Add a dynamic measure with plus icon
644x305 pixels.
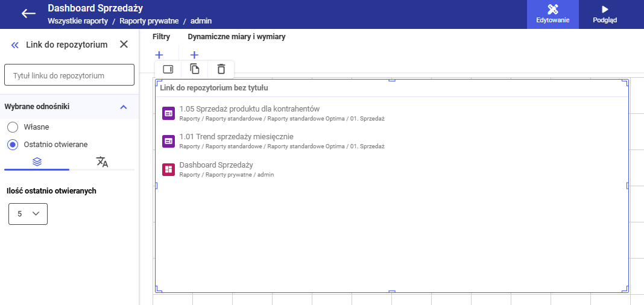(x=194, y=55)
